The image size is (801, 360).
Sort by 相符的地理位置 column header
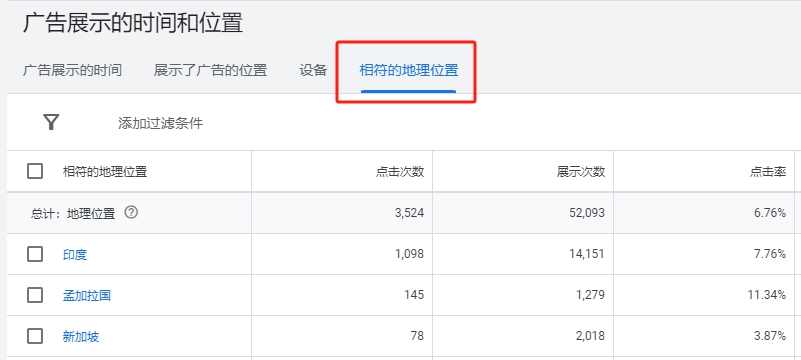click(105, 172)
